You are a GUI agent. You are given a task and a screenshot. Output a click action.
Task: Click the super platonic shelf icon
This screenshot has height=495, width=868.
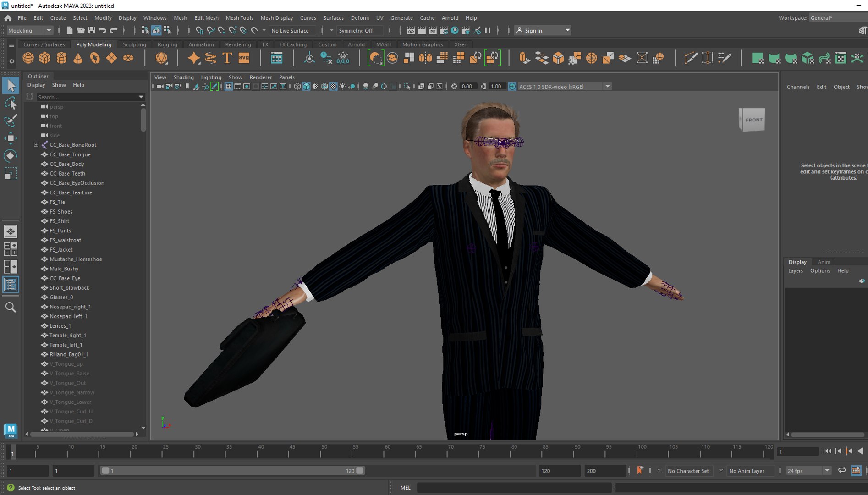pyautogui.click(x=161, y=58)
